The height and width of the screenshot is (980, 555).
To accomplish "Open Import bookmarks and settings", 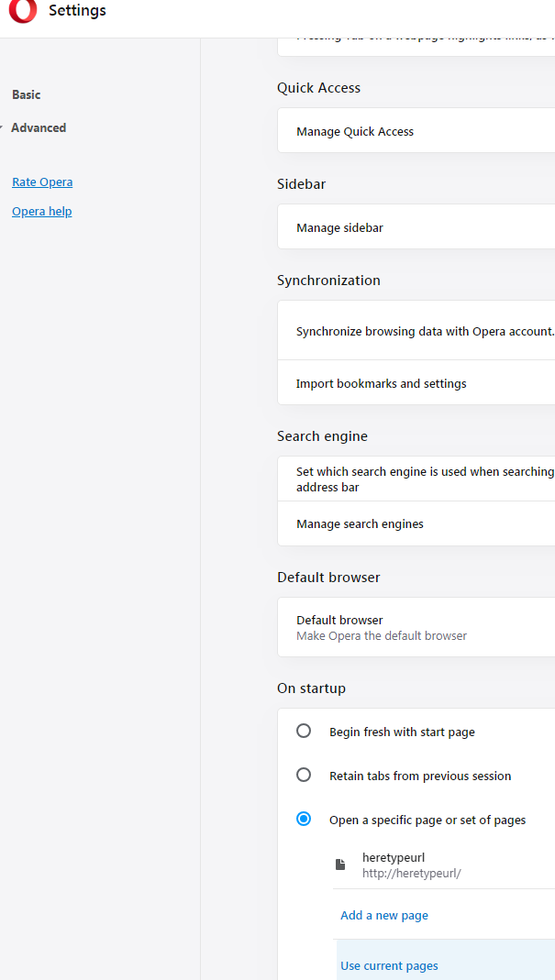I will pos(416,383).
